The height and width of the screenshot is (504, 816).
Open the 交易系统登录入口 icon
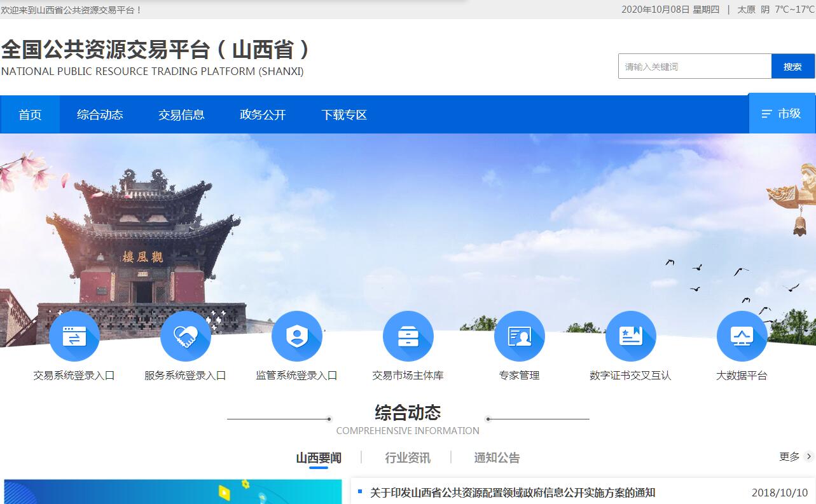(74, 336)
